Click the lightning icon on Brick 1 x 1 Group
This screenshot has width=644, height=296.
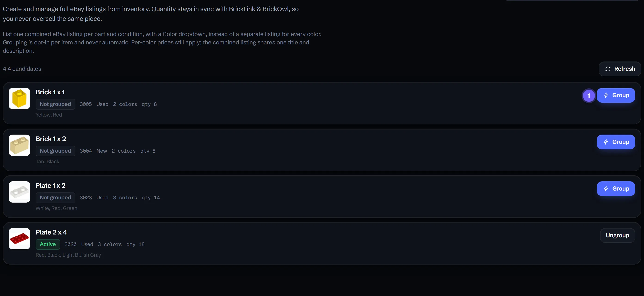pyautogui.click(x=606, y=95)
